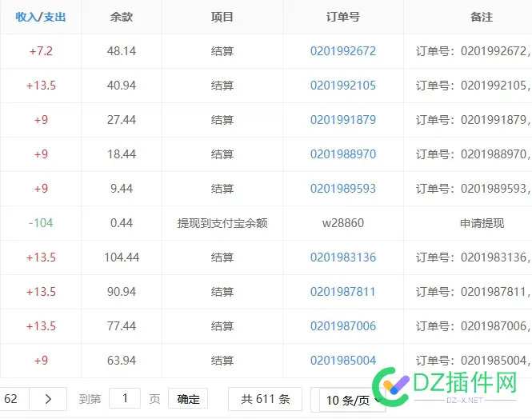The width and height of the screenshot is (532, 419).
Task: Select remark text for order 0201991879
Action: tap(474, 120)
